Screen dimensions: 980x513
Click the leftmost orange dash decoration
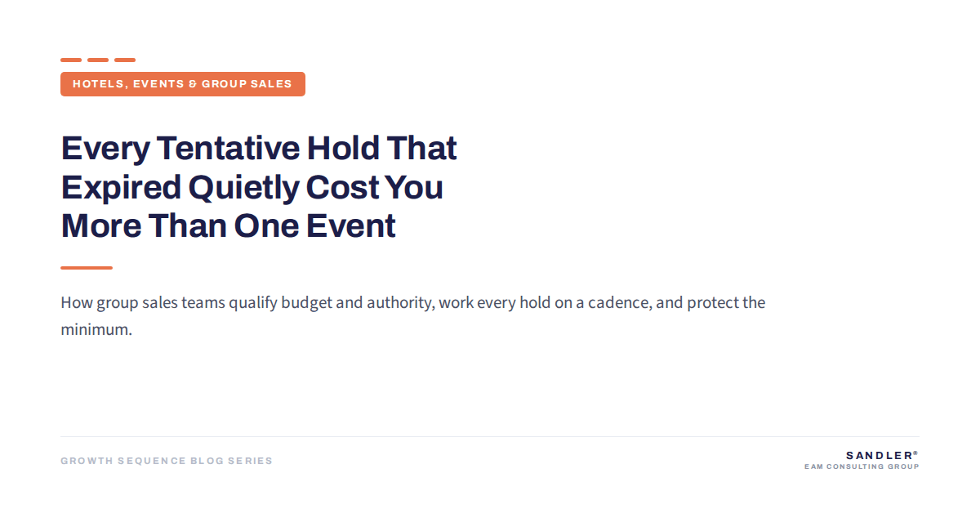[71, 60]
